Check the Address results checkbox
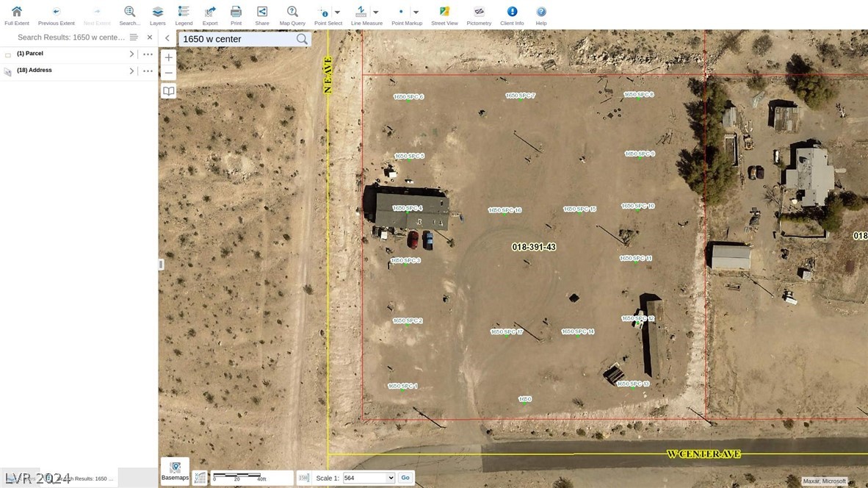 tap(7, 70)
